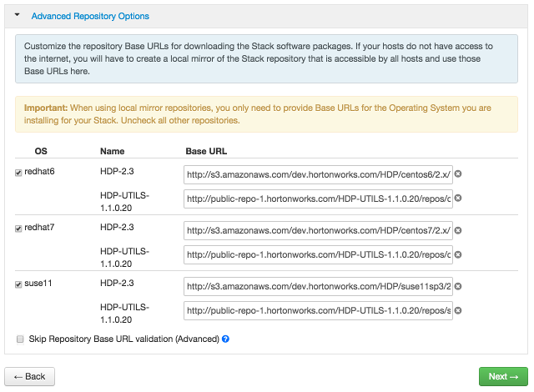Image resolution: width=534 pixels, height=392 pixels.
Task: Uncheck the suse11 OS checkbox
Action: click(18, 284)
